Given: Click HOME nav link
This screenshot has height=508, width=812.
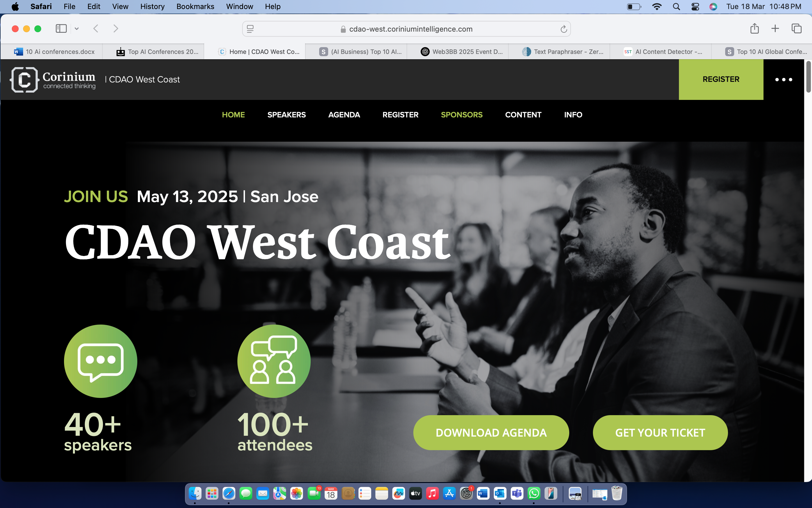Looking at the screenshot, I should coord(233,115).
